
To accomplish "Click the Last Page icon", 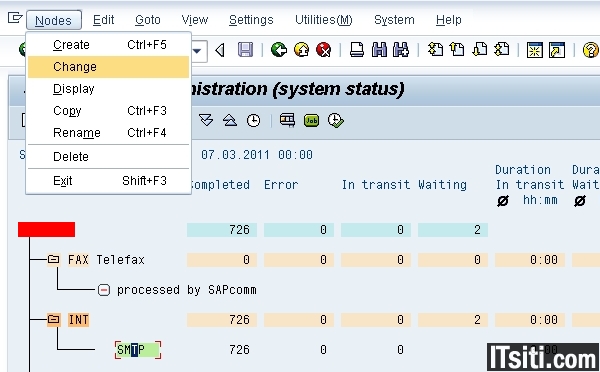I will [x=502, y=50].
